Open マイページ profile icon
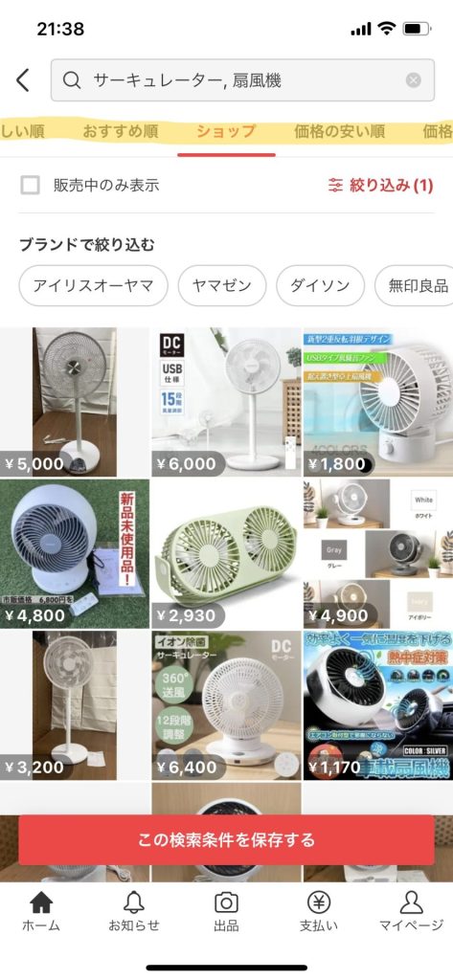Image resolution: width=453 pixels, height=980 pixels. 411,902
